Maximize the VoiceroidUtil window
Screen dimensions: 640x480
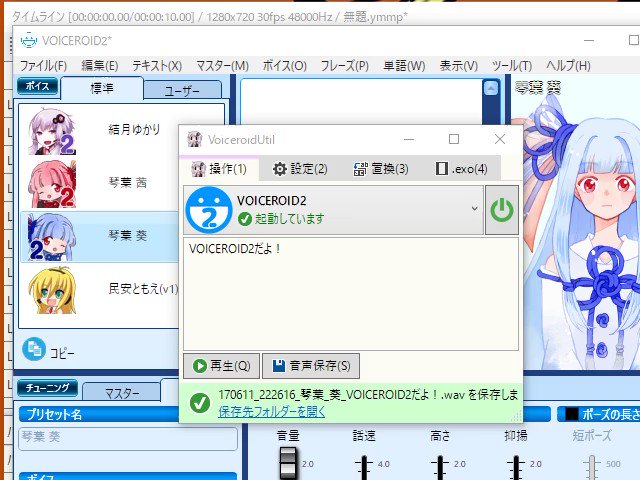click(x=454, y=139)
